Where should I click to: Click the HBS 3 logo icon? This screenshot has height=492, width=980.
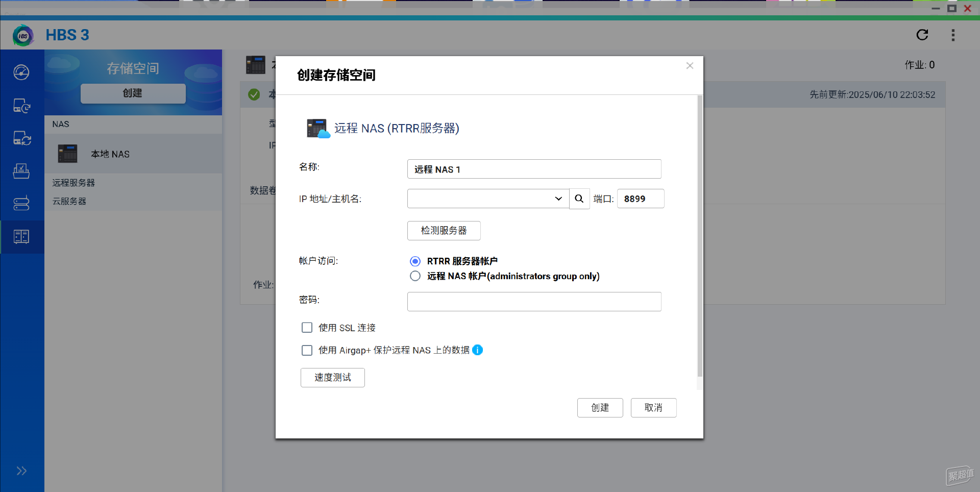(x=23, y=36)
